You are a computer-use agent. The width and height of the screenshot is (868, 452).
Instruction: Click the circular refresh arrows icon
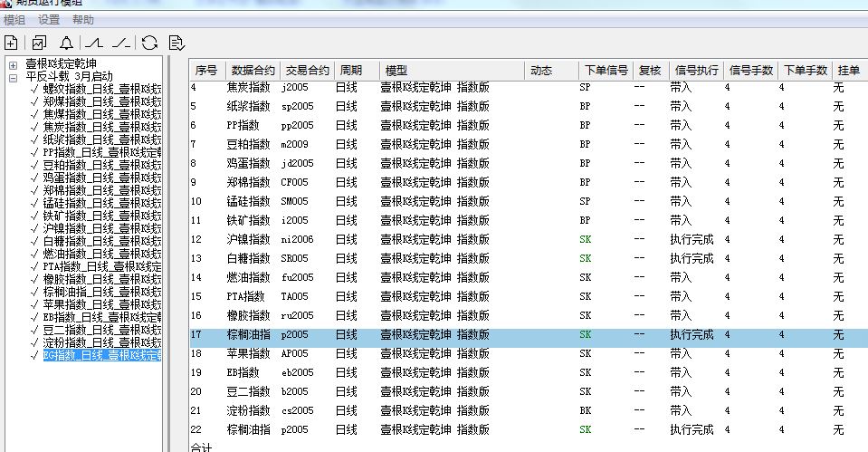149,43
